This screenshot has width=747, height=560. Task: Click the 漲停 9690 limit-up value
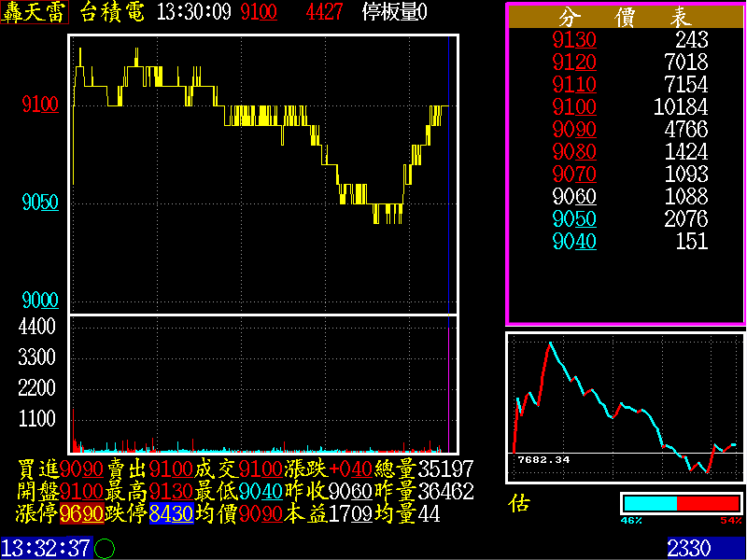coord(80,513)
